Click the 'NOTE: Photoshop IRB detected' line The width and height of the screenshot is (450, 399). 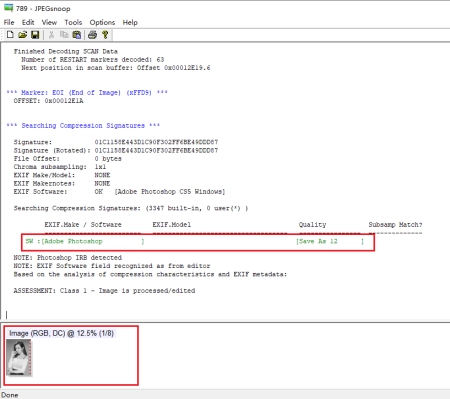tap(68, 258)
